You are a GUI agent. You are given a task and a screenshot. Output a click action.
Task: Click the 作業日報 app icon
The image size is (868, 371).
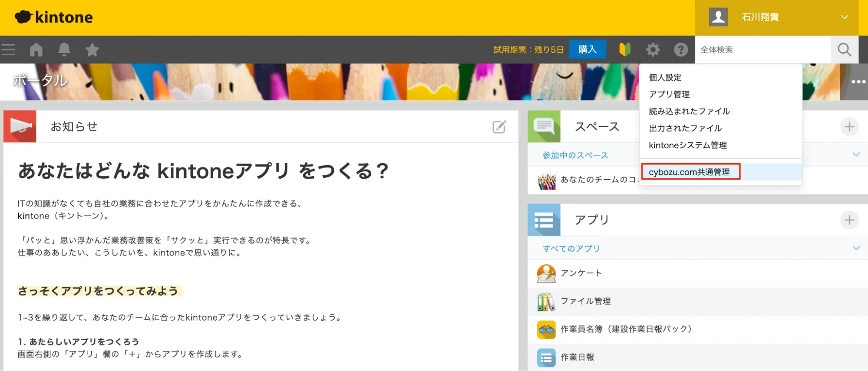tap(546, 358)
